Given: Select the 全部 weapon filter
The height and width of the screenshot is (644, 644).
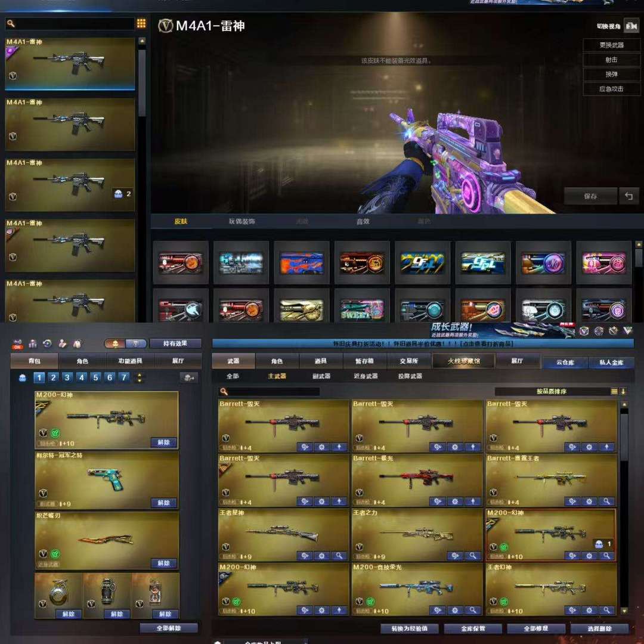Looking at the screenshot, I should click(x=233, y=376).
